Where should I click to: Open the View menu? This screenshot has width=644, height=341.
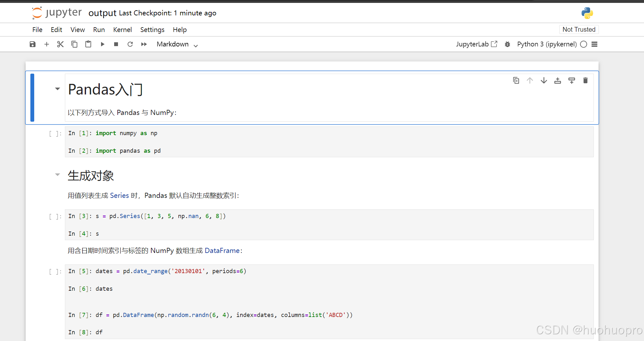coord(78,30)
